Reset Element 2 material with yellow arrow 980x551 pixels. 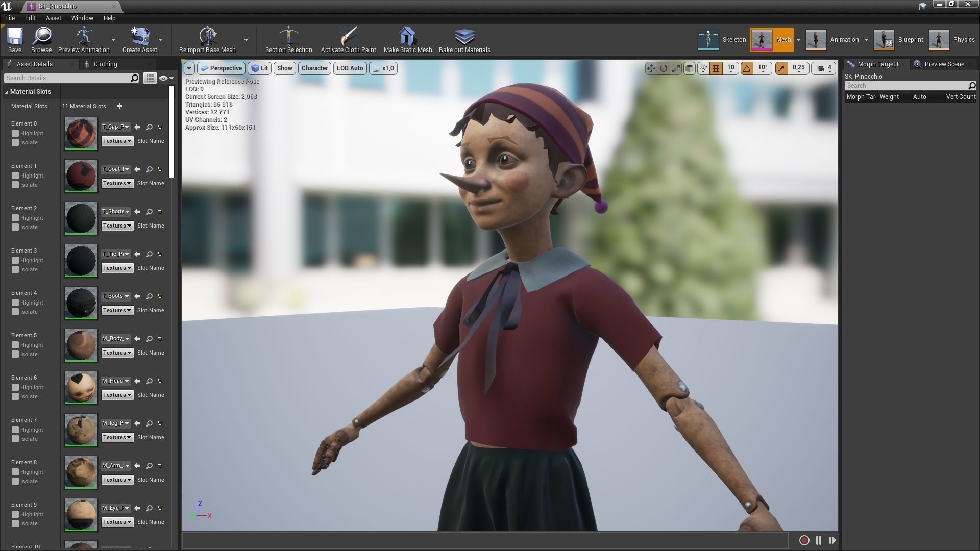pyautogui.click(x=160, y=212)
